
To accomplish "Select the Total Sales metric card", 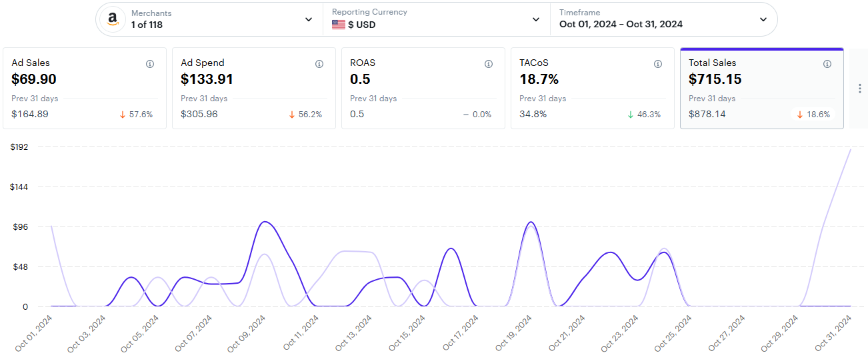I will pyautogui.click(x=761, y=88).
